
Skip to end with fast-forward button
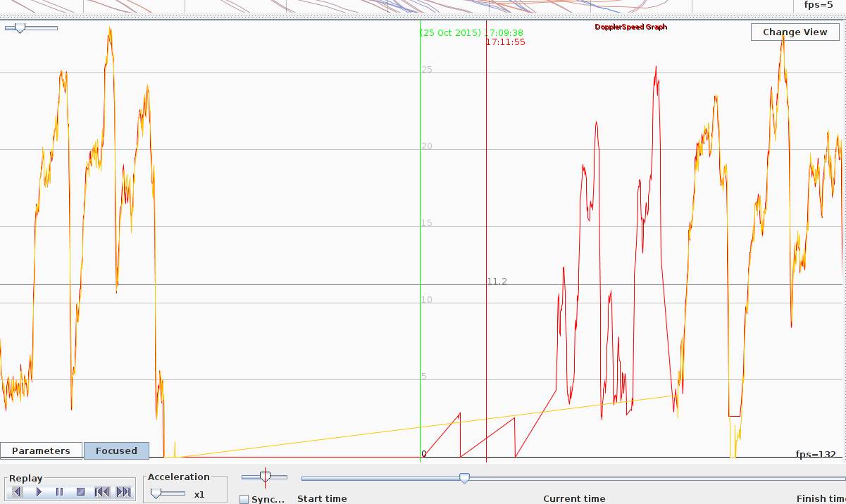123,492
